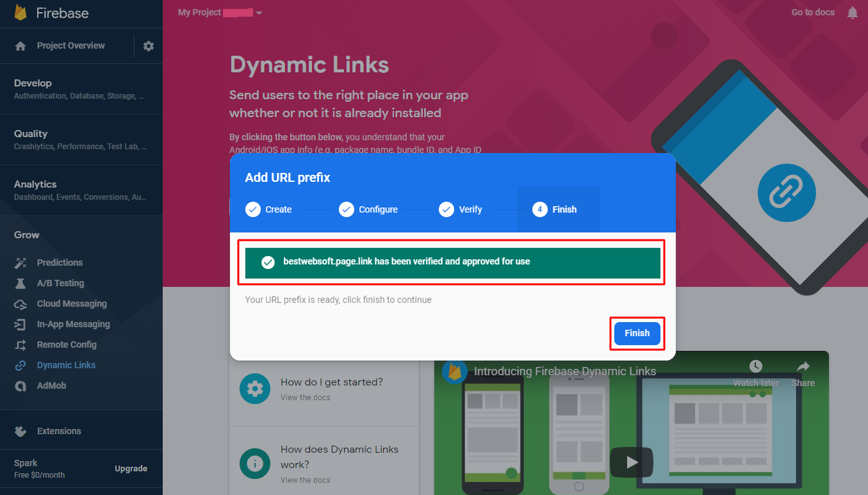Click the Create step checkmark icon

click(253, 209)
